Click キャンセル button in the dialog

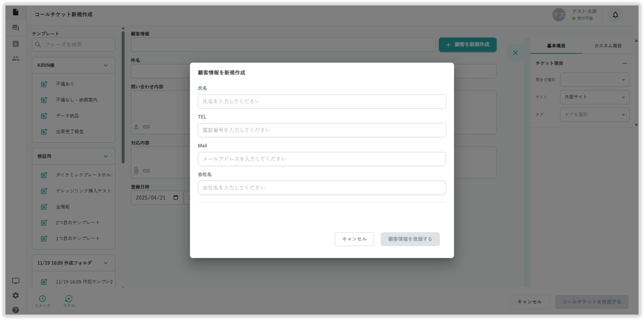[x=354, y=239]
